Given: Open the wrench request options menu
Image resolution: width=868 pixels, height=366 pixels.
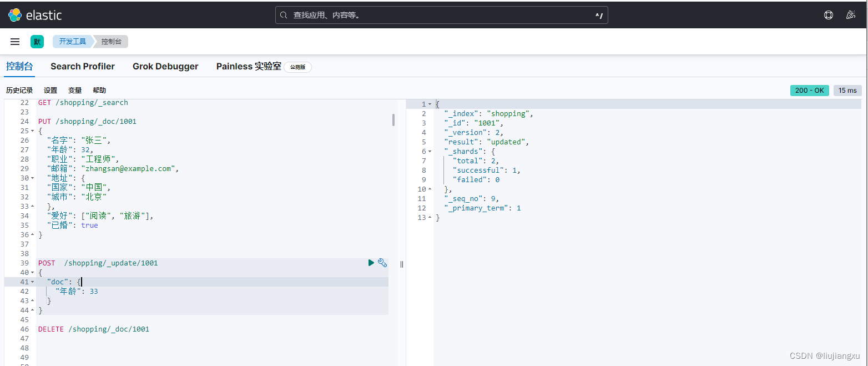Looking at the screenshot, I should pyautogui.click(x=382, y=263).
